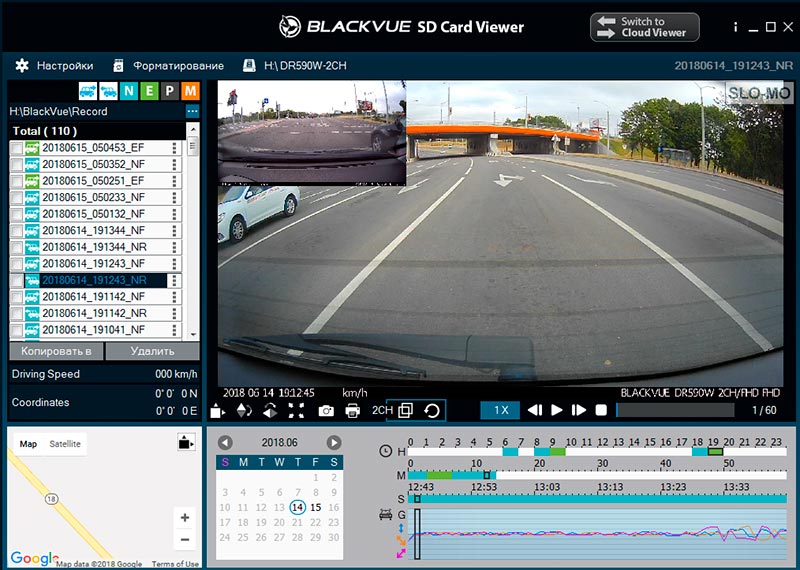Open options menu for 20180614_191142_NR

(x=174, y=313)
